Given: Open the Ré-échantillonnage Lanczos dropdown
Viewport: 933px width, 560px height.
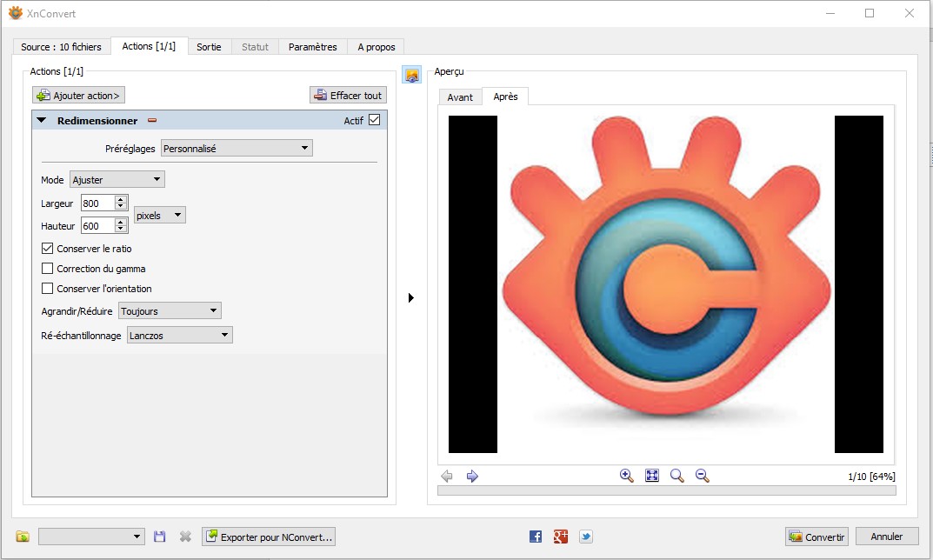Looking at the screenshot, I should coord(179,335).
